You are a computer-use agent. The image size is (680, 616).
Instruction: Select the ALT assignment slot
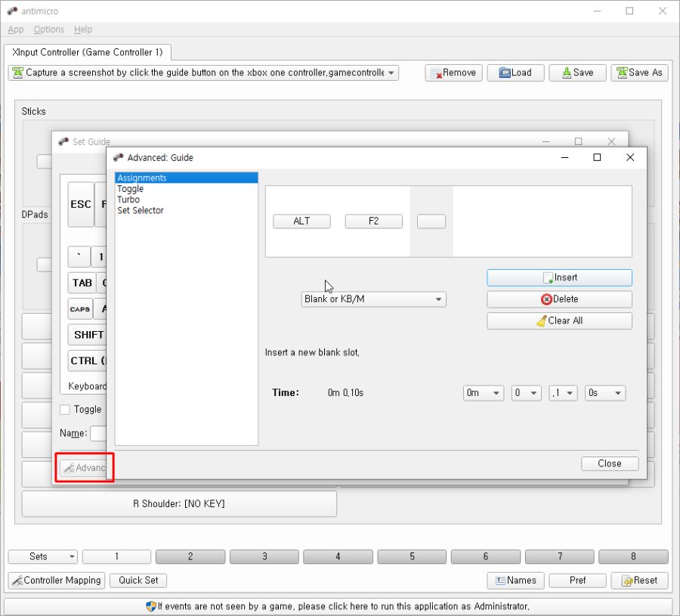(x=301, y=221)
